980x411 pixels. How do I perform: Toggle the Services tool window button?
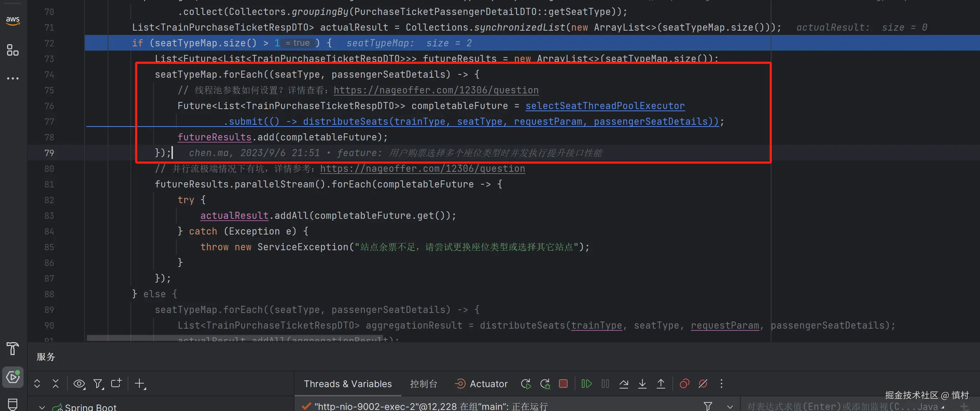12,377
